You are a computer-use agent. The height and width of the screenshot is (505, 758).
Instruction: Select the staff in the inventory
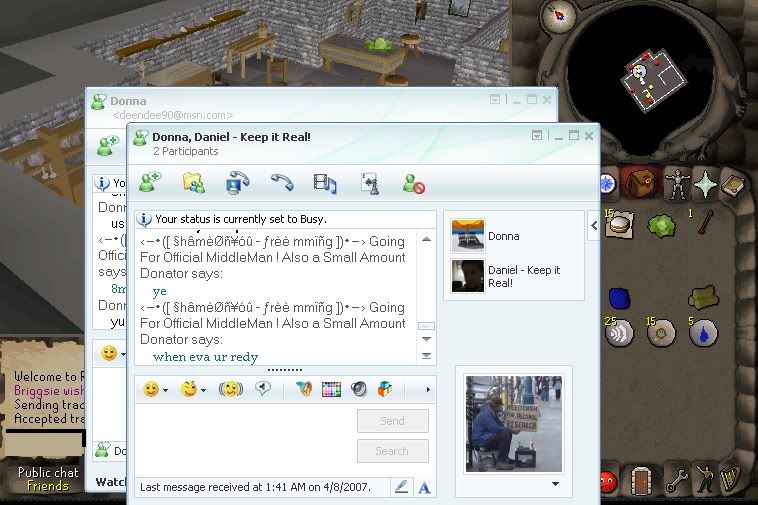tap(706, 223)
